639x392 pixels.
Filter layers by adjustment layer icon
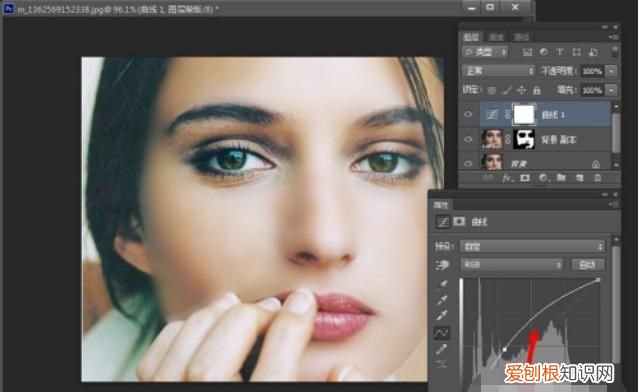(x=544, y=52)
